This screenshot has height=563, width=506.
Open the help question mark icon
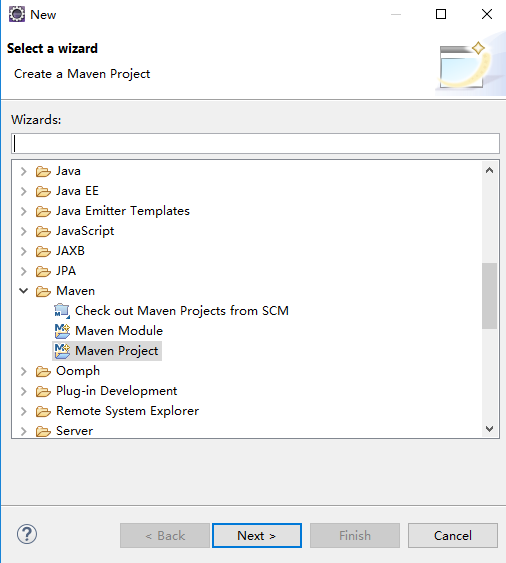point(27,534)
